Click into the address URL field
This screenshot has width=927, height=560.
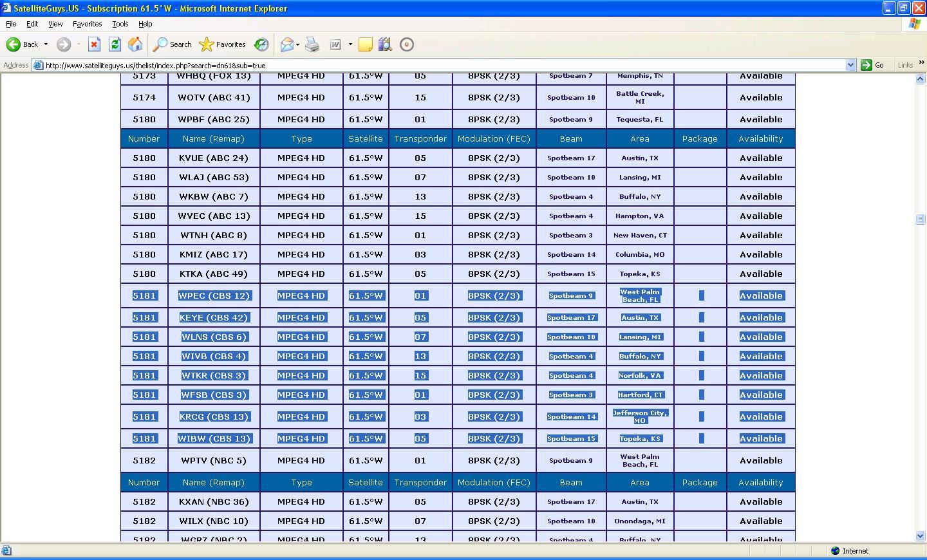point(444,65)
